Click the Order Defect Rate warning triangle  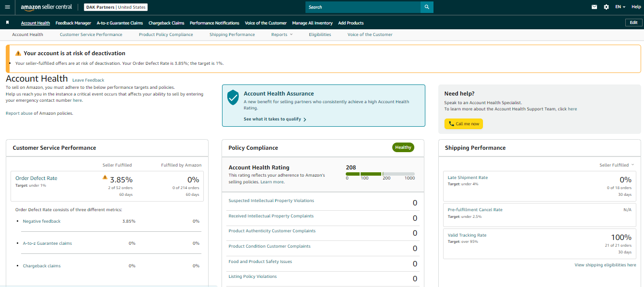[x=105, y=177]
